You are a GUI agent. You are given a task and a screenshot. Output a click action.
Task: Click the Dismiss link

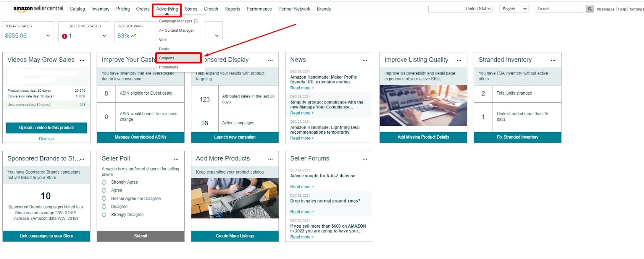(x=46, y=139)
